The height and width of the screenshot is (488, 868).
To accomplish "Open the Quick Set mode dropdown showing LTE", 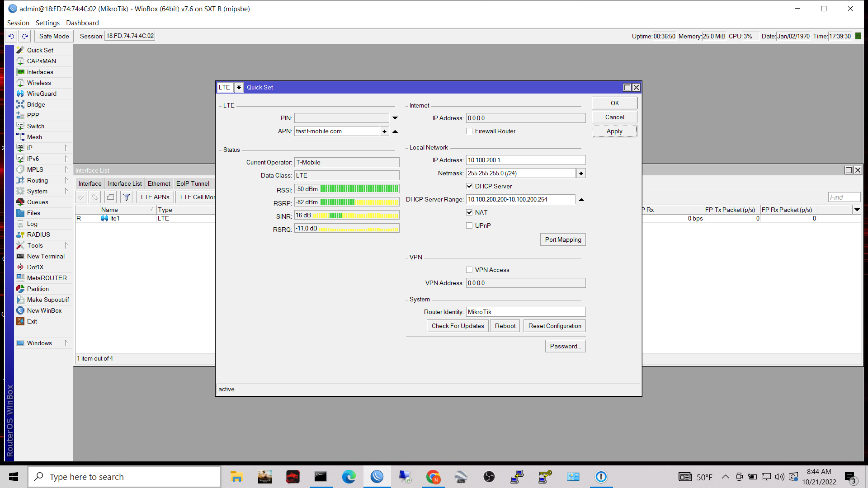I will click(x=239, y=87).
